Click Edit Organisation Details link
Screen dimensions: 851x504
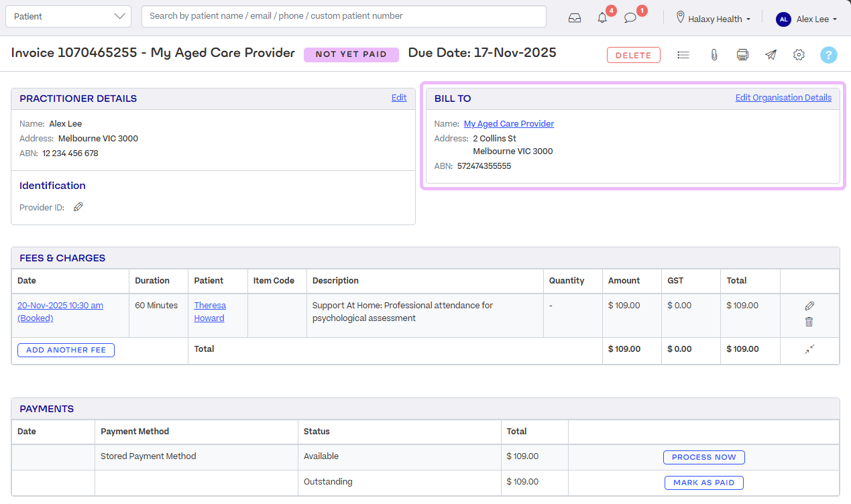(x=783, y=97)
